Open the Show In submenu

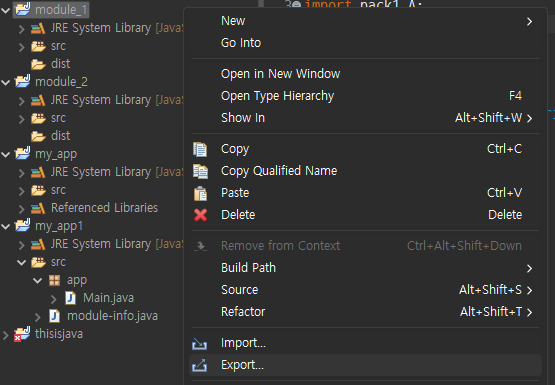365,117
